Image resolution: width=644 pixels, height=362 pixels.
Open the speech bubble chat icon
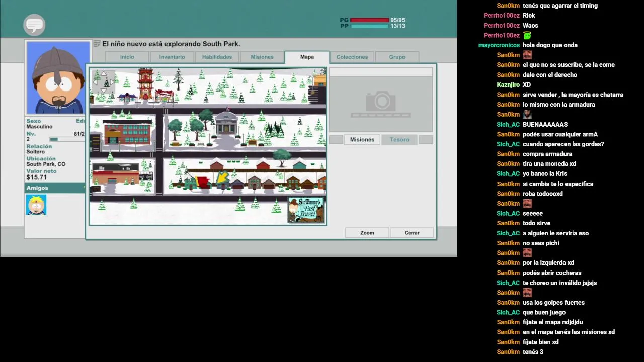(34, 25)
